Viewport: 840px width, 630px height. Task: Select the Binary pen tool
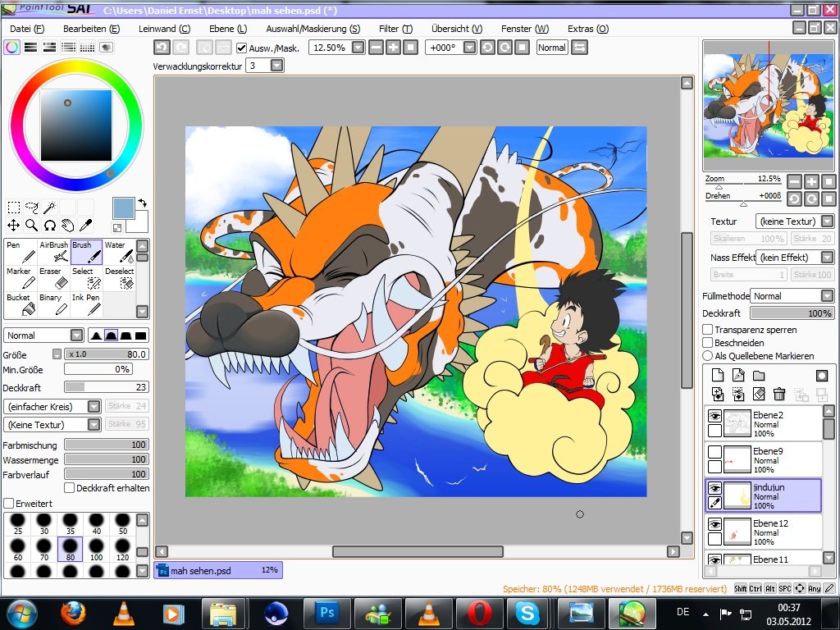(53, 304)
